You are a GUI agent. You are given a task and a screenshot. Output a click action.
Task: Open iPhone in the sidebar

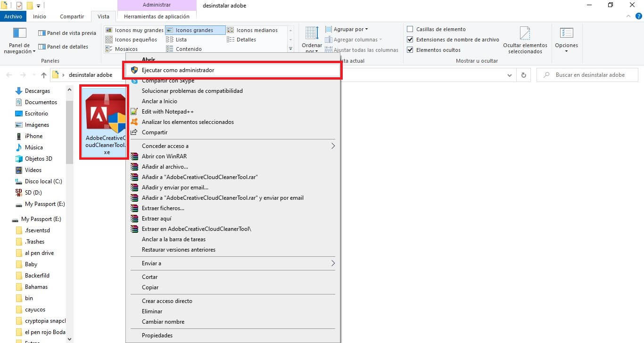pyautogui.click(x=33, y=136)
